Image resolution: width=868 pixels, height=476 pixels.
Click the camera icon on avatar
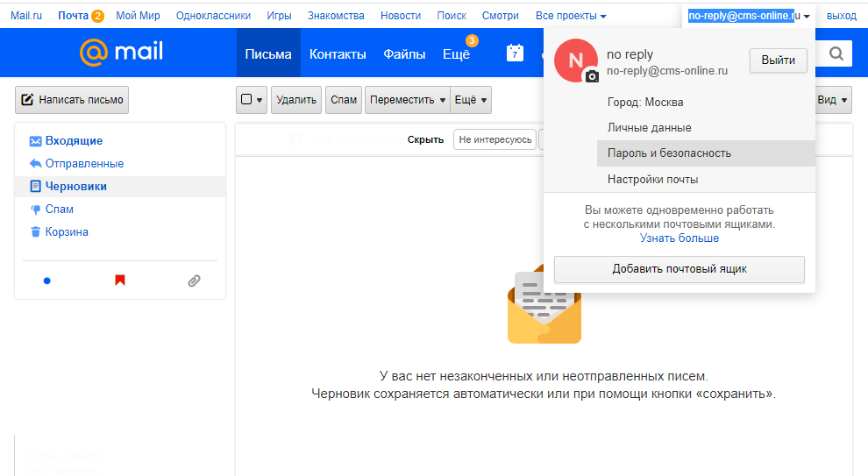click(x=592, y=76)
